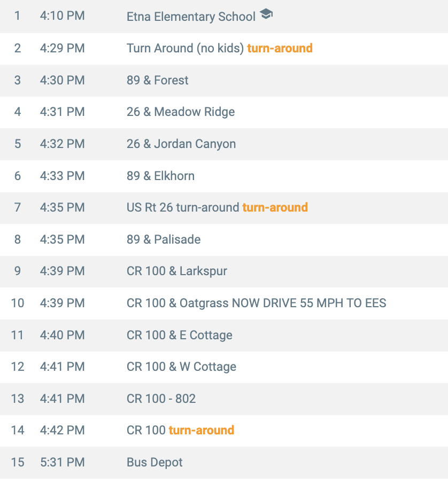The height and width of the screenshot is (483, 448).
Task: Open the 26 & Meadow Ridge stop
Action: pyautogui.click(x=181, y=112)
